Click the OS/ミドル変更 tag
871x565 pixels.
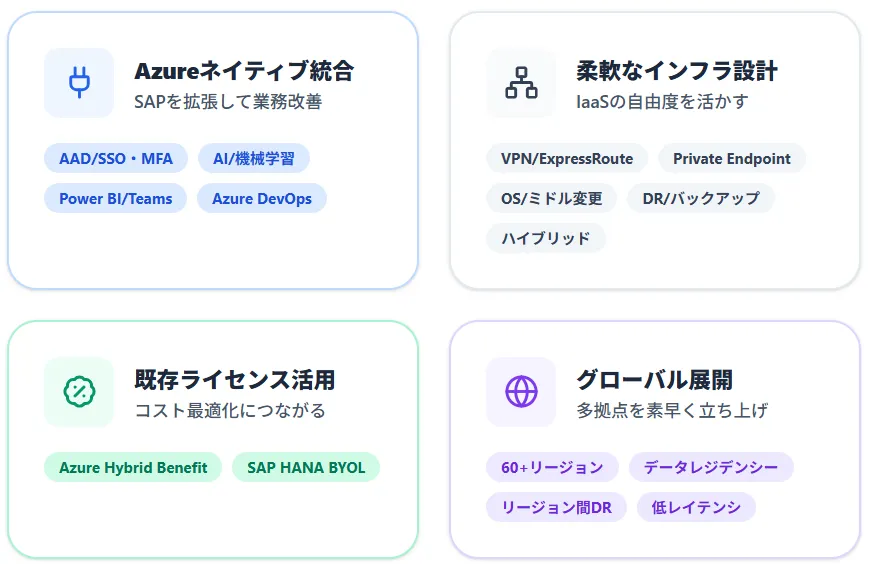[x=552, y=199]
